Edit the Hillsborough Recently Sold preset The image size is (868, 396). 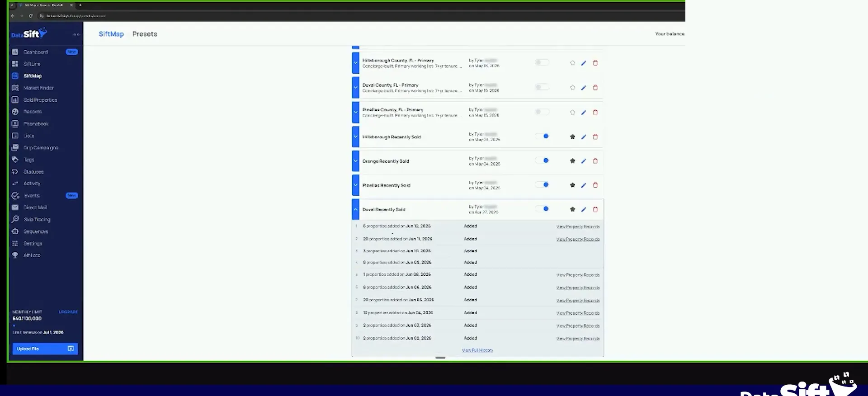click(584, 137)
